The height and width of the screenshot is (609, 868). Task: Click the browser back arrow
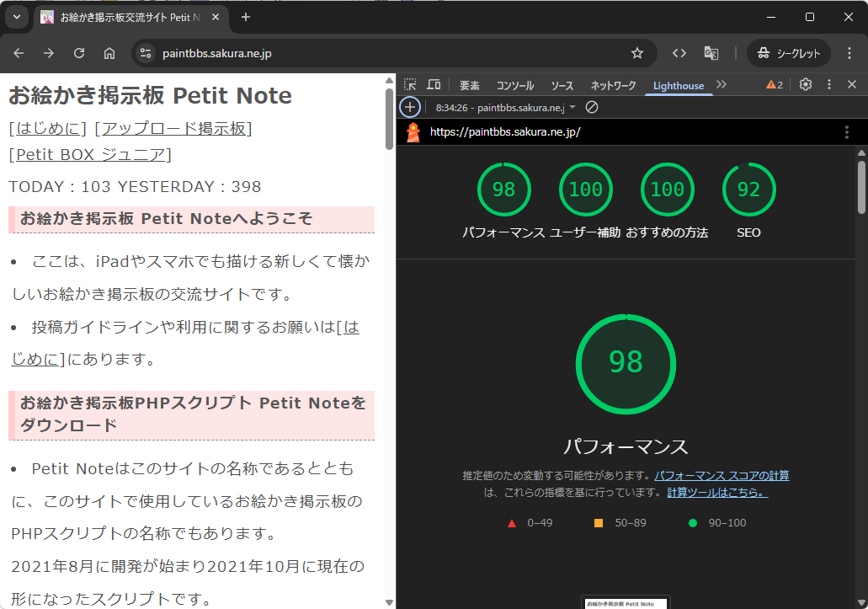(x=19, y=53)
